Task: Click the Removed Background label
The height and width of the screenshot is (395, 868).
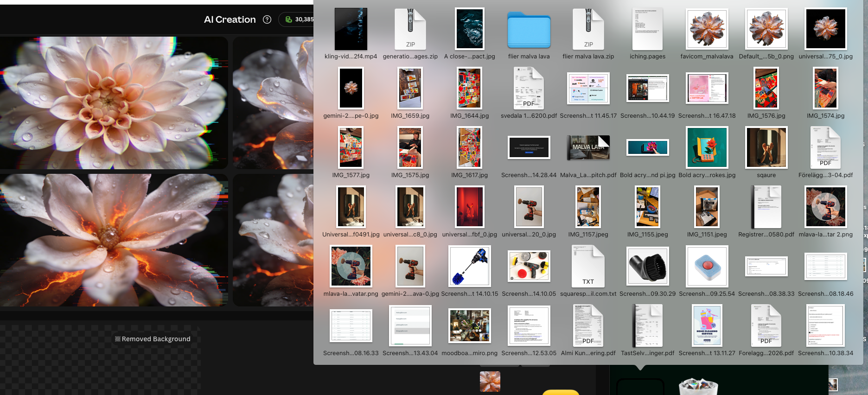Action: [153, 339]
